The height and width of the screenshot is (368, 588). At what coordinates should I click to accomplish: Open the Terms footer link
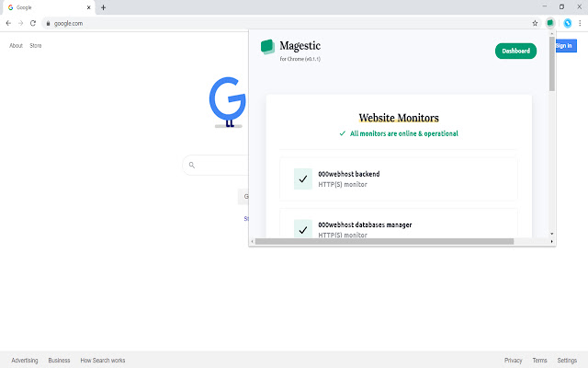[x=539, y=360]
